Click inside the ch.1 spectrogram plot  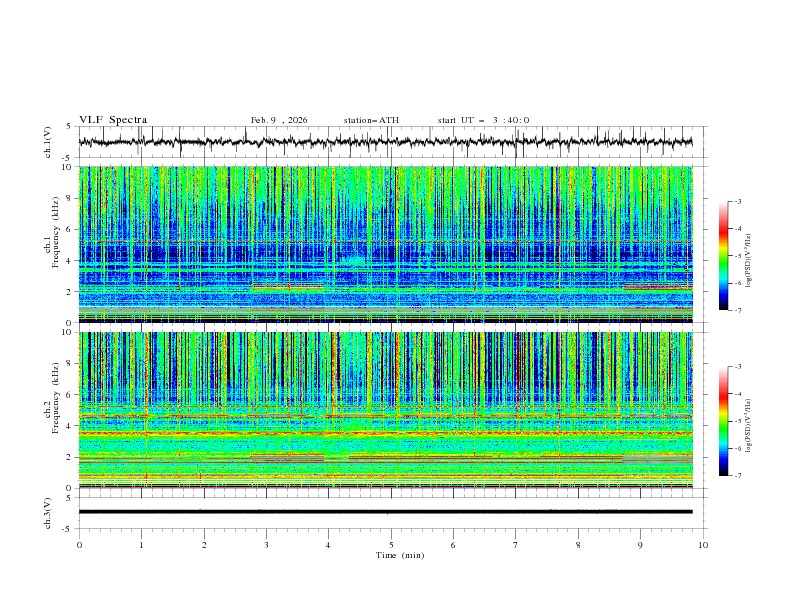[390, 244]
